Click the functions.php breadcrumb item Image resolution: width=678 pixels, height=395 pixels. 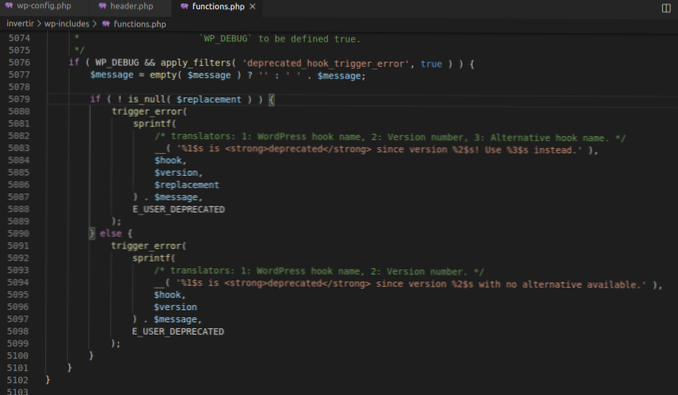point(140,24)
